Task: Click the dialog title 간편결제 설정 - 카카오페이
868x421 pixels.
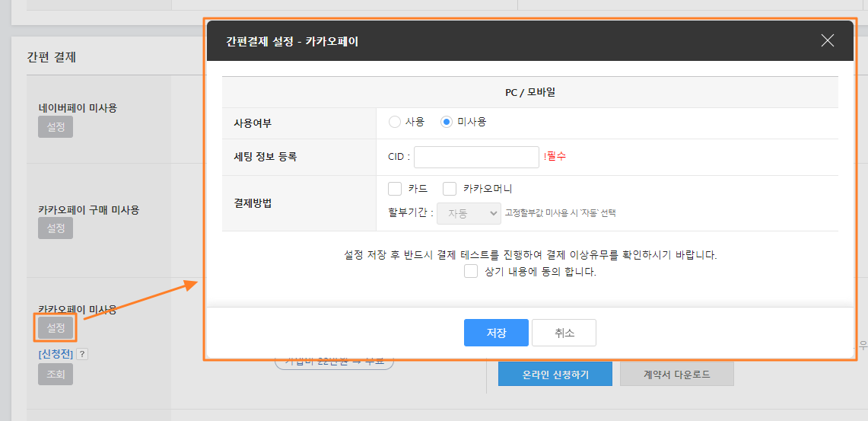Action: pyautogui.click(x=292, y=41)
